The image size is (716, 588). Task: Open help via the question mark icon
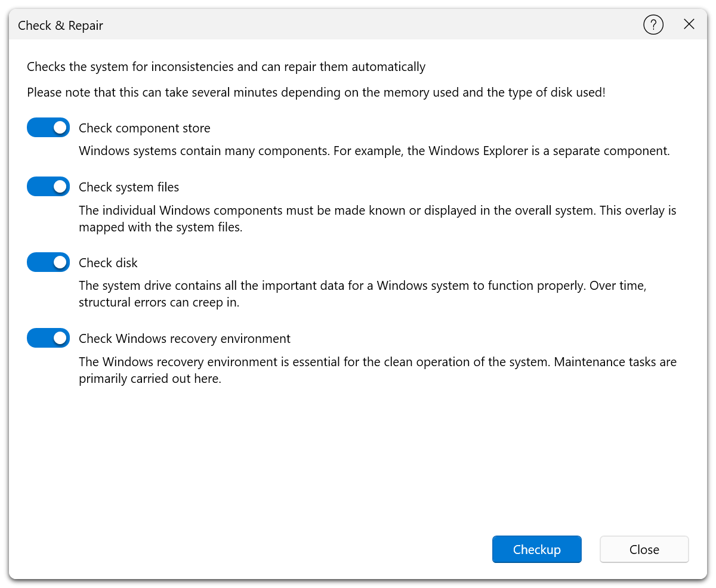(x=653, y=25)
